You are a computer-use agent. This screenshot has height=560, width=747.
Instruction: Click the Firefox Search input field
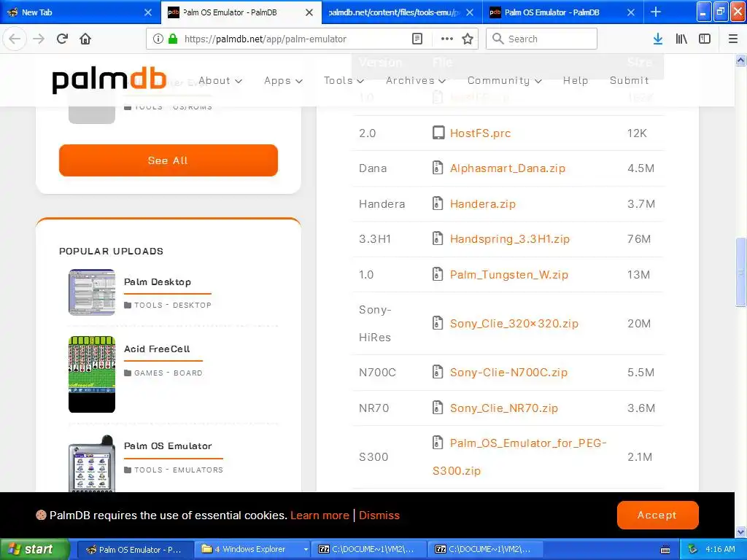tap(541, 39)
